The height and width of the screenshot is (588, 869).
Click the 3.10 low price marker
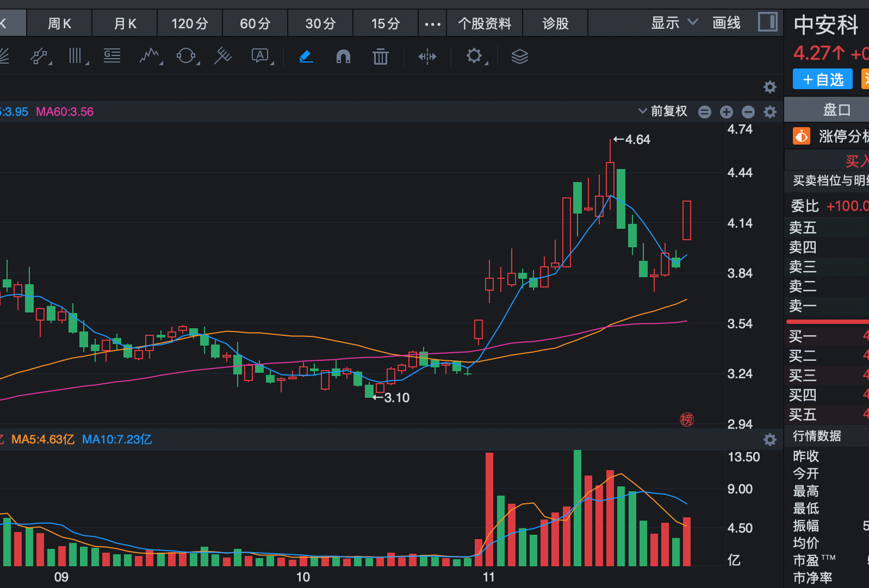click(x=392, y=398)
